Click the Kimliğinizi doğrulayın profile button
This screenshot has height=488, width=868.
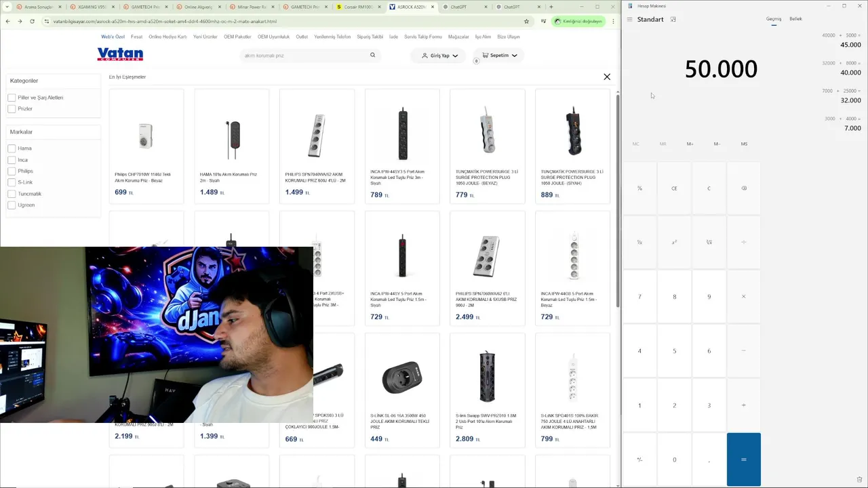click(578, 21)
